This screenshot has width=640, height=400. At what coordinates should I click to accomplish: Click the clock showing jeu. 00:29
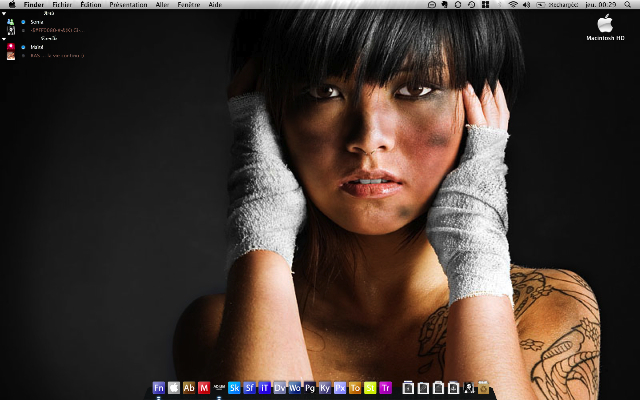[601, 4]
